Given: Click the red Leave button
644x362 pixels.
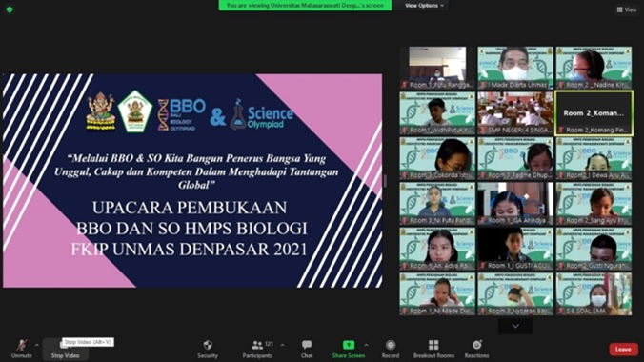Looking at the screenshot, I should point(623,350).
